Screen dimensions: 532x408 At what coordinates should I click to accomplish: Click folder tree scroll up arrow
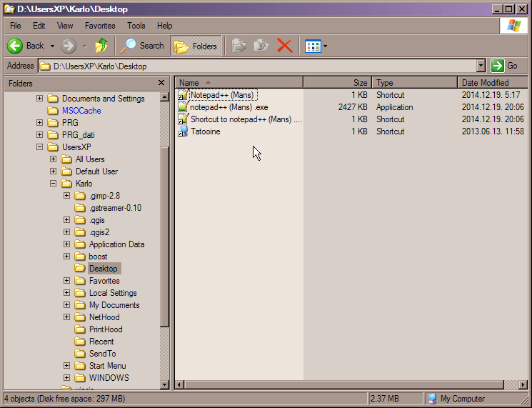164,96
